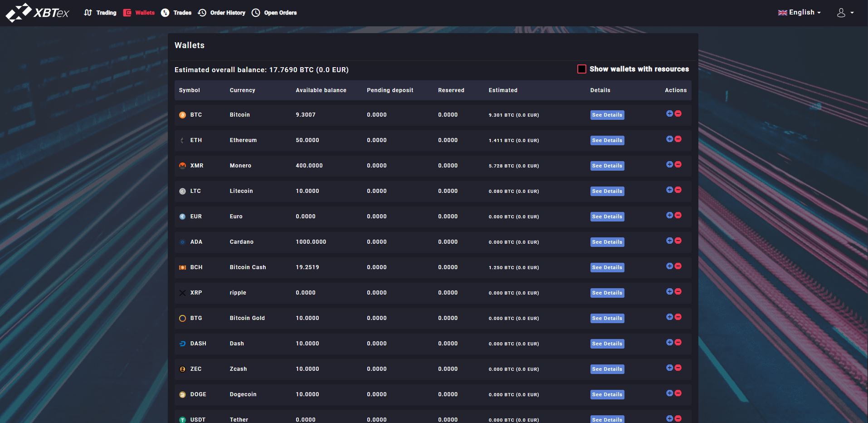Viewport: 868px width, 423px height.
Task: Go to the Trades page
Action: pos(176,13)
